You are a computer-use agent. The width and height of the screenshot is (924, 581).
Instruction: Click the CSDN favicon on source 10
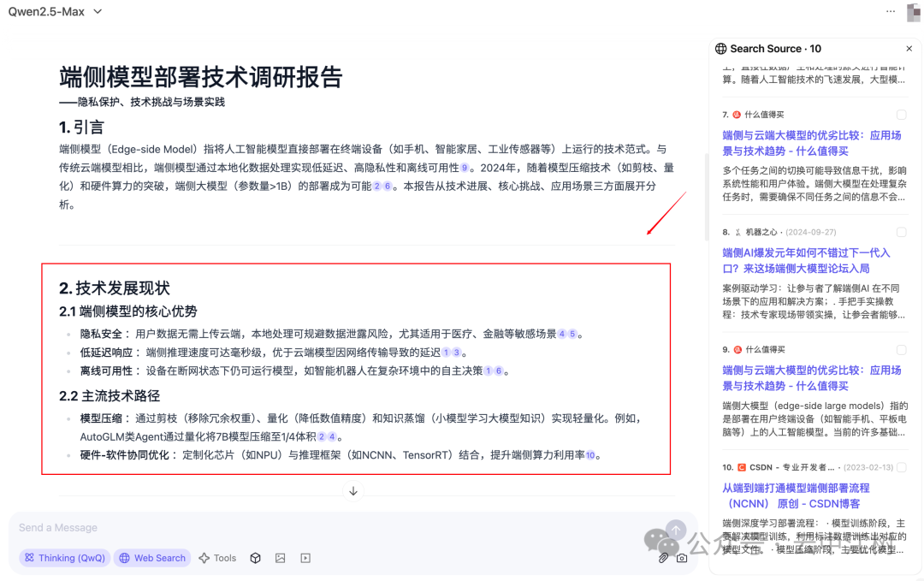[742, 467]
